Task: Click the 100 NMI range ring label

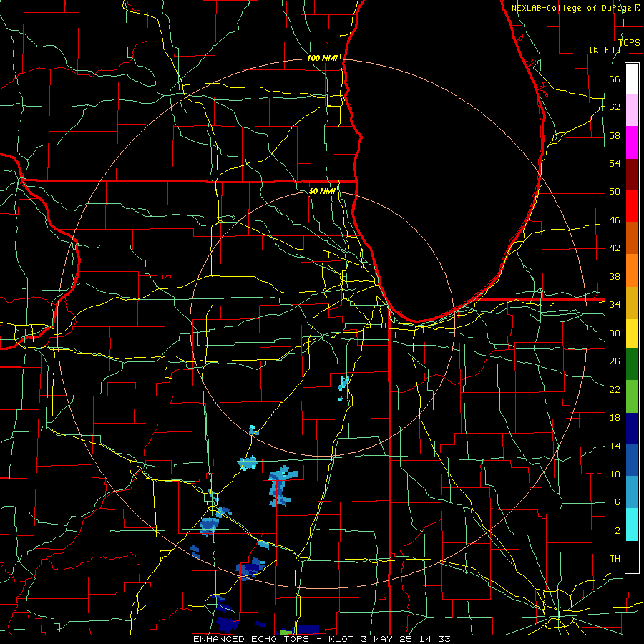Action: click(x=322, y=58)
